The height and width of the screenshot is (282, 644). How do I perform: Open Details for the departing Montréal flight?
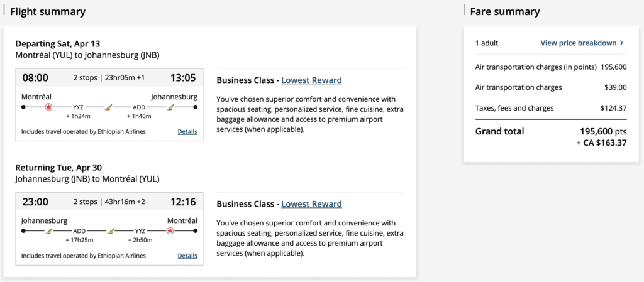(x=187, y=132)
